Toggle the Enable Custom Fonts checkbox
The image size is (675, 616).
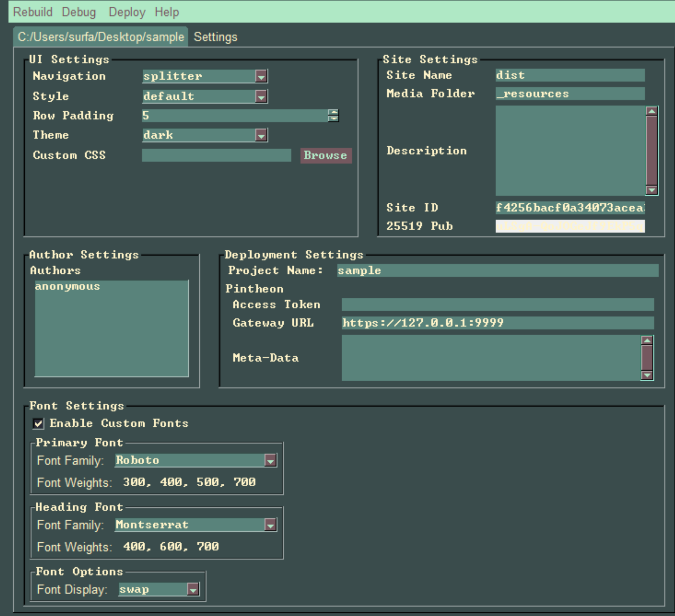coord(38,424)
